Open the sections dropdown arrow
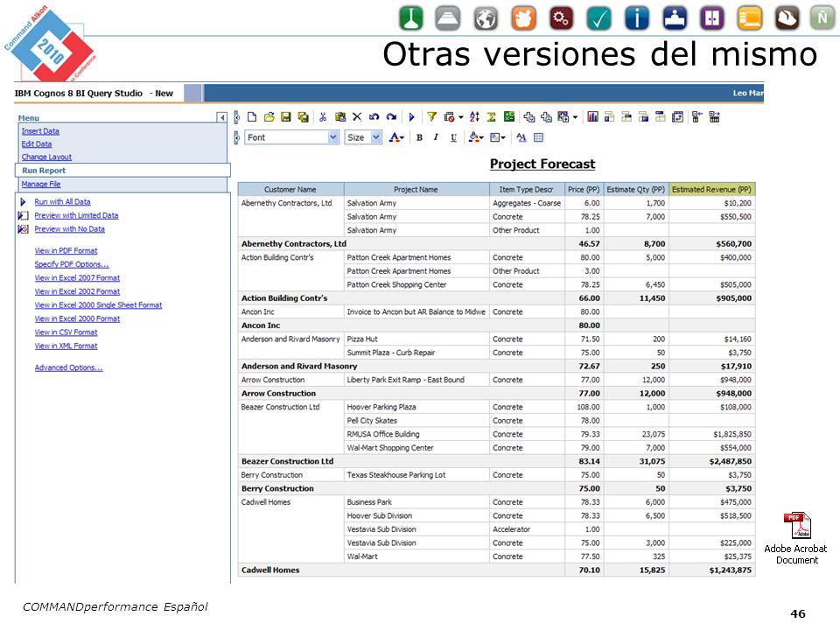This screenshot has width=840, height=630. (x=576, y=117)
